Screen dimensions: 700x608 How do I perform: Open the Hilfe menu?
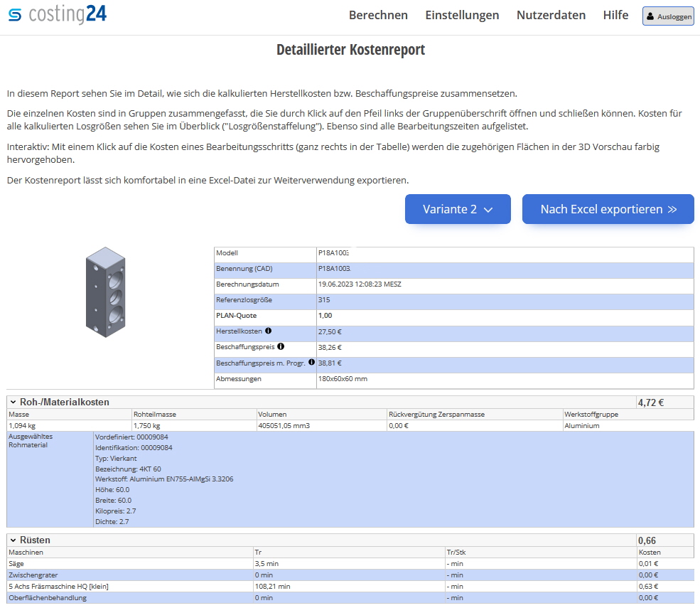pyautogui.click(x=615, y=15)
